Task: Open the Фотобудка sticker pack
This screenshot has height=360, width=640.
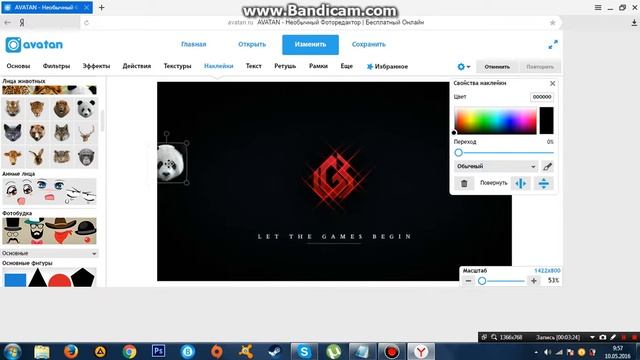Action: (x=49, y=231)
